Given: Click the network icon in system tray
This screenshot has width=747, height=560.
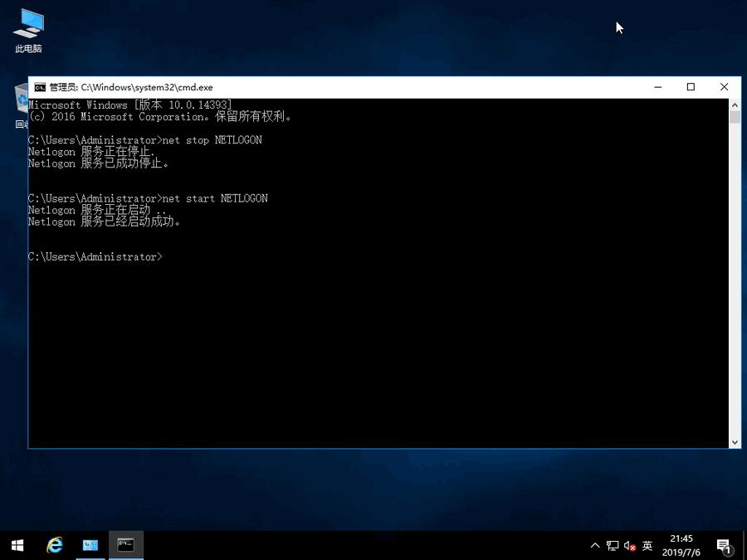Looking at the screenshot, I should coord(612,545).
